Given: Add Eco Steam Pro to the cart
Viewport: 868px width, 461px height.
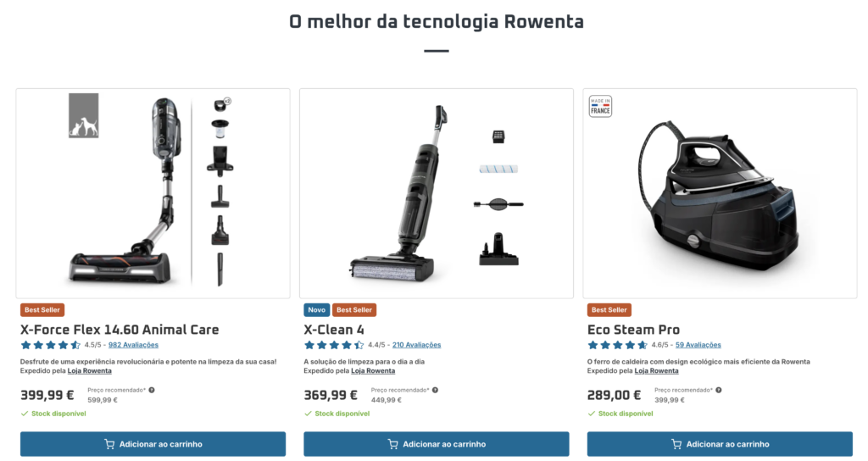Looking at the screenshot, I should coord(720,444).
